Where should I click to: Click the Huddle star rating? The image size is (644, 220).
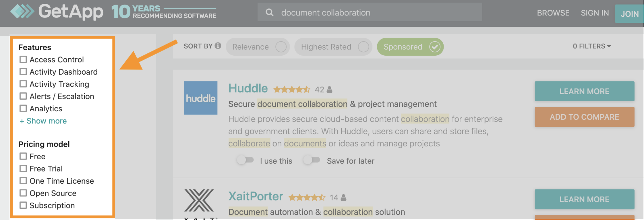pyautogui.click(x=292, y=89)
